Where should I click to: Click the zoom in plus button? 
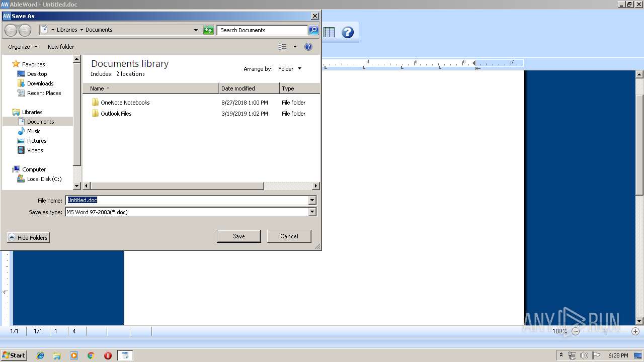coord(635,331)
